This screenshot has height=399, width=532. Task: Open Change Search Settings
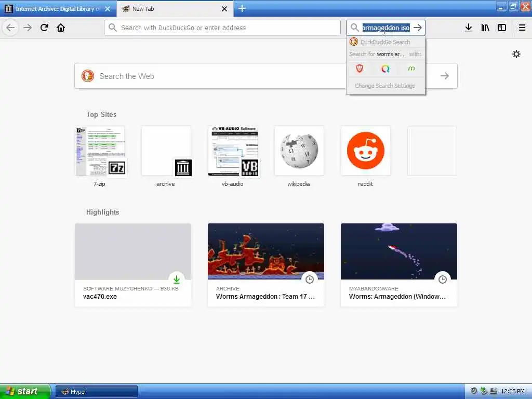point(385,86)
